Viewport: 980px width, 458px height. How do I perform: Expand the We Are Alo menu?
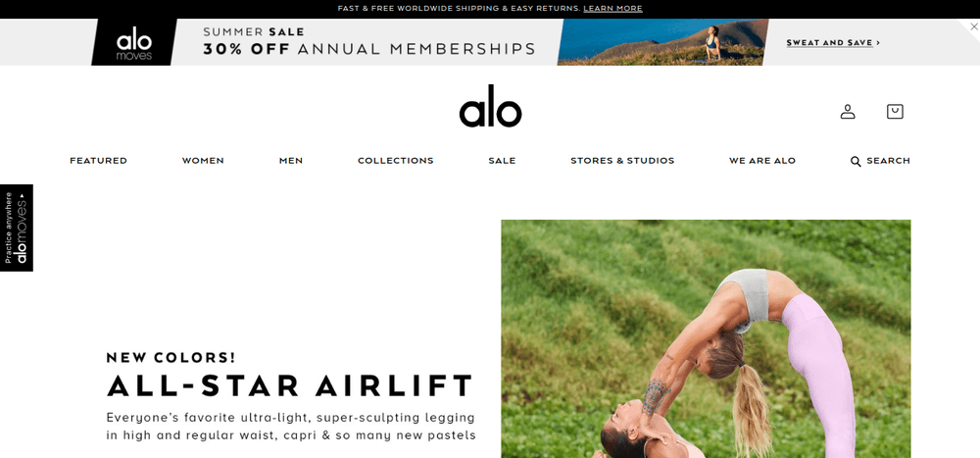(x=761, y=161)
